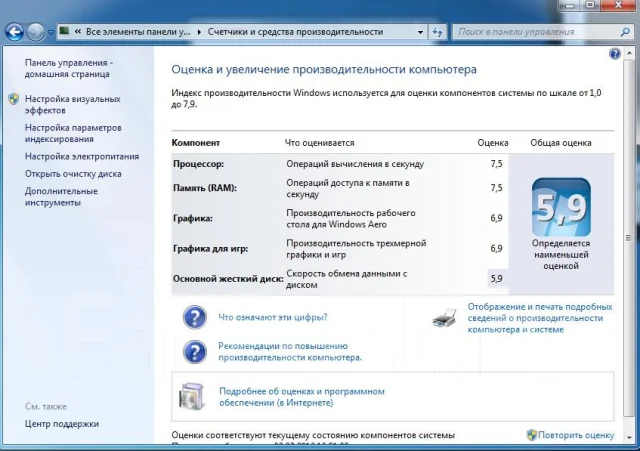Select breadcrumb 'Все элементы панели у...'
This screenshot has height=451, width=640.
pyautogui.click(x=138, y=32)
